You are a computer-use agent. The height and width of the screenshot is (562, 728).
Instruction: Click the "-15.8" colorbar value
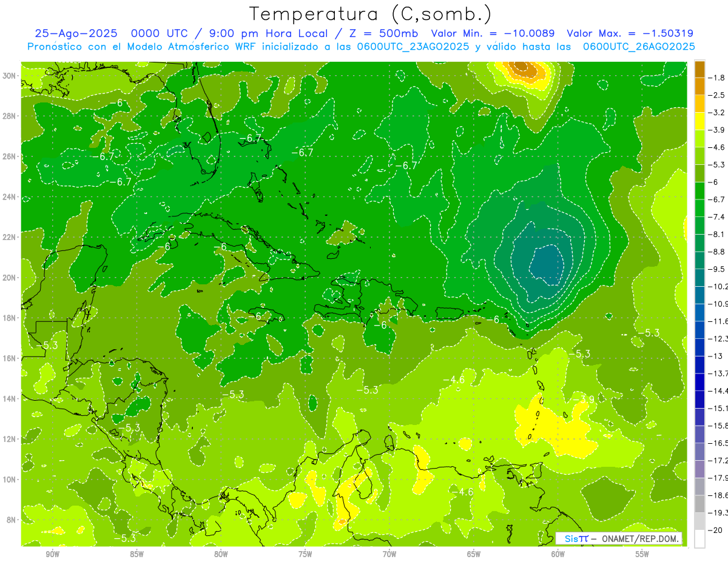718,426
